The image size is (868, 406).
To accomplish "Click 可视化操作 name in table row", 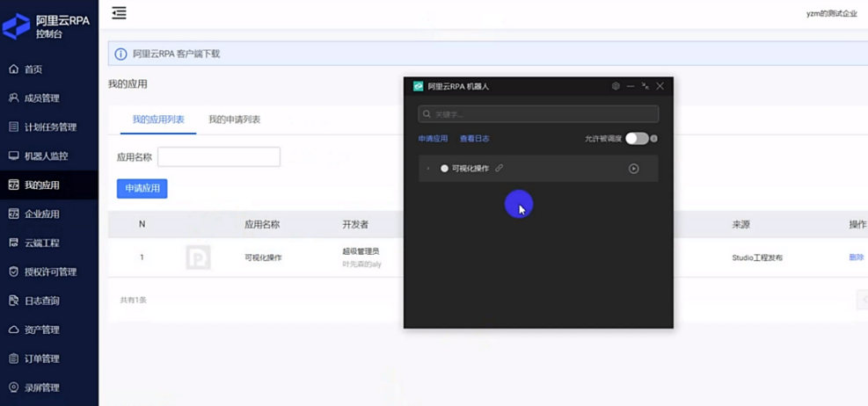I will coord(264,257).
